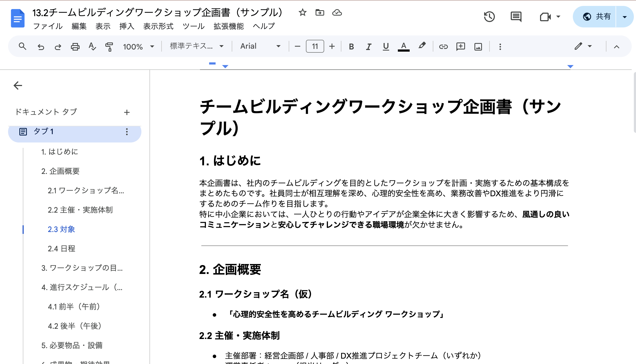Insert an image with the image icon
Image resolution: width=636 pixels, height=364 pixels.
click(x=478, y=46)
